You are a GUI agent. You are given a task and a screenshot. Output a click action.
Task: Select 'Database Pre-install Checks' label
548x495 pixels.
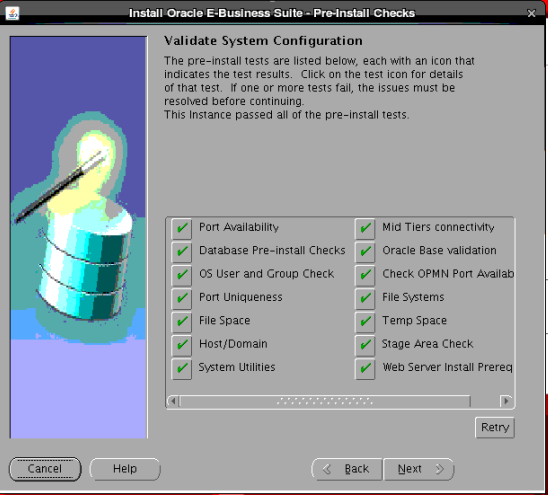click(272, 250)
